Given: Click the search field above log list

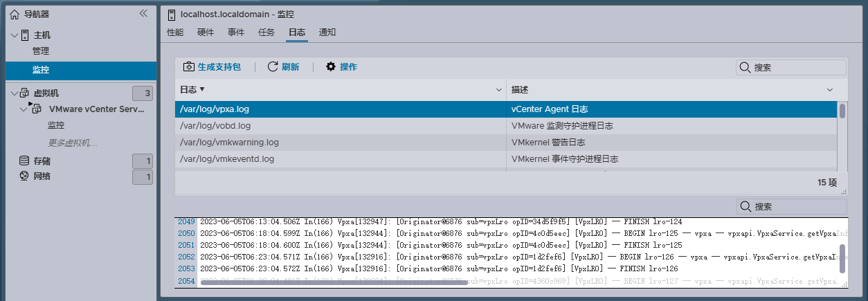Looking at the screenshot, I should (790, 67).
